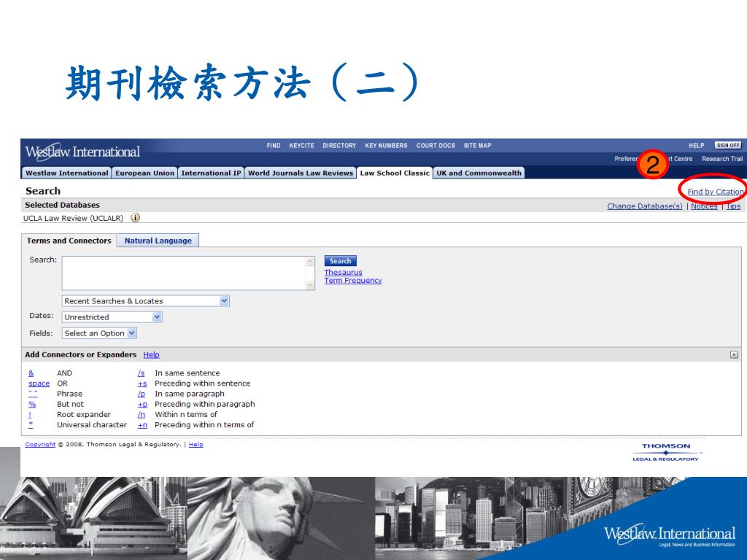The image size is (747, 560).
Task: Open the Term Frequency link
Action: pos(353,281)
